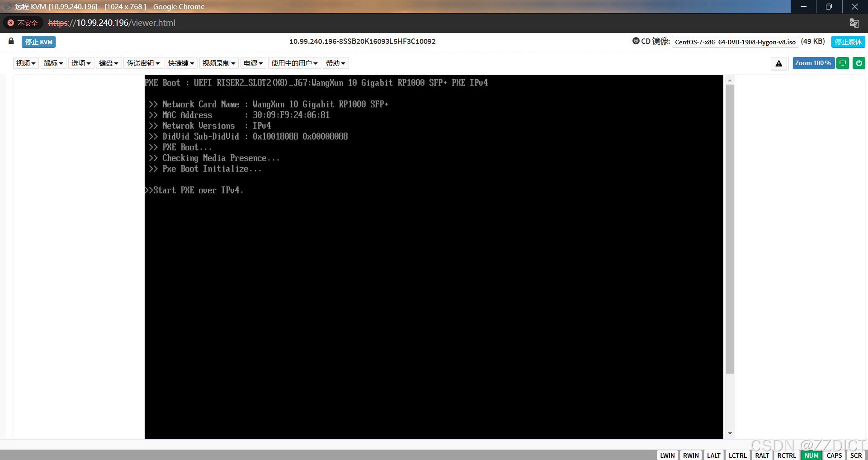This screenshot has width=868, height=460.
Task: Open the 视频 dropdown menu
Action: click(26, 63)
